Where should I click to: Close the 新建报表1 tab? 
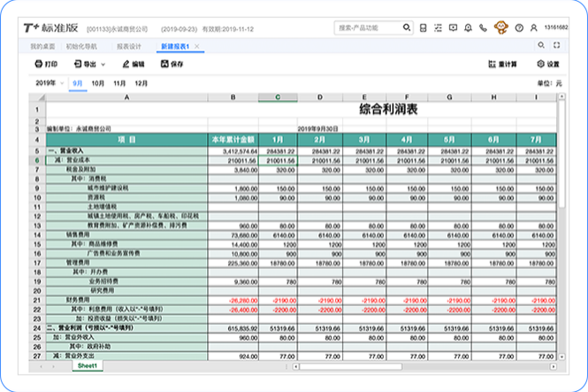coord(197,47)
